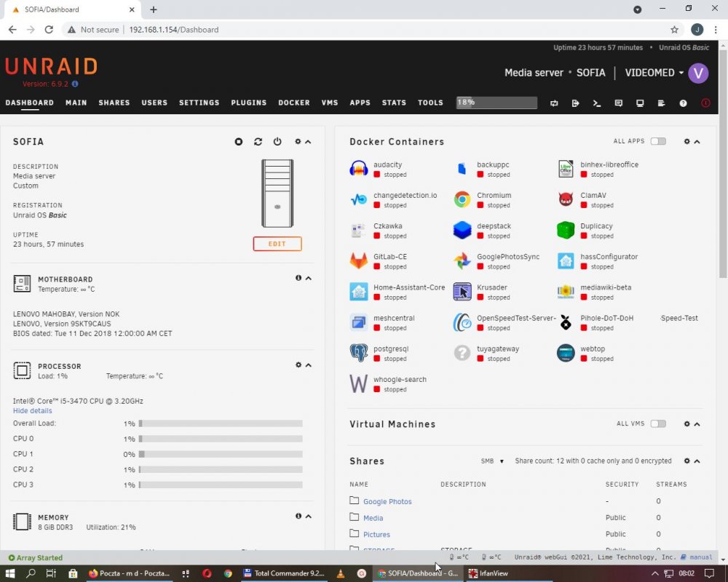
Task: Open SOFIA panel settings gear
Action: [x=298, y=141]
